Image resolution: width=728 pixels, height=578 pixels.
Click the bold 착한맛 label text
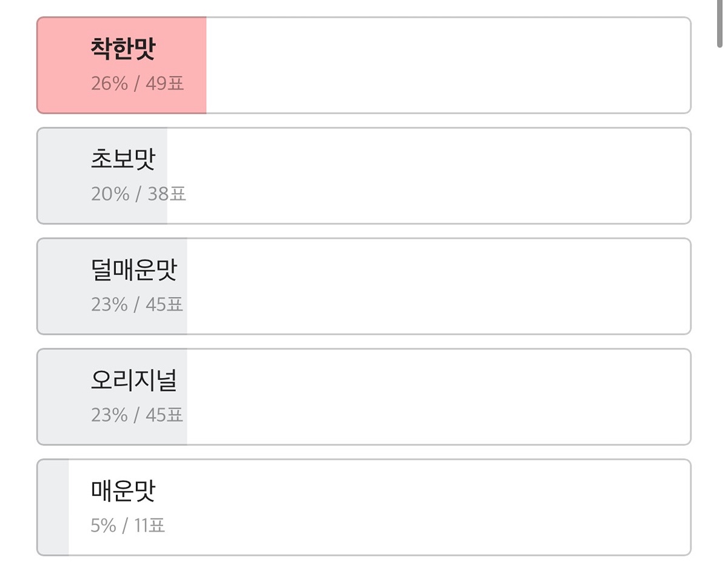pyautogui.click(x=123, y=49)
